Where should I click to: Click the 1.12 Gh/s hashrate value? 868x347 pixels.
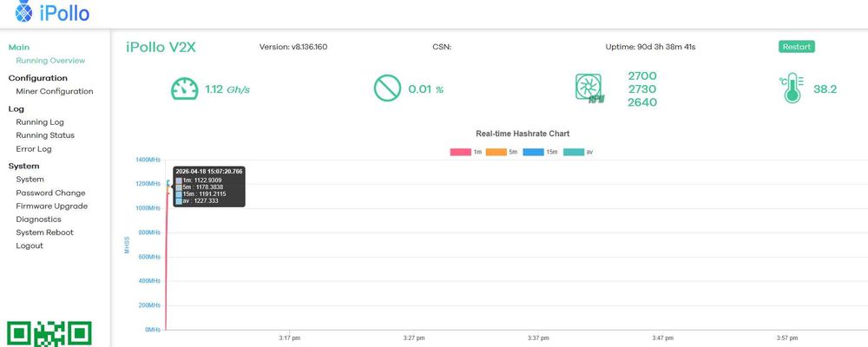(227, 89)
